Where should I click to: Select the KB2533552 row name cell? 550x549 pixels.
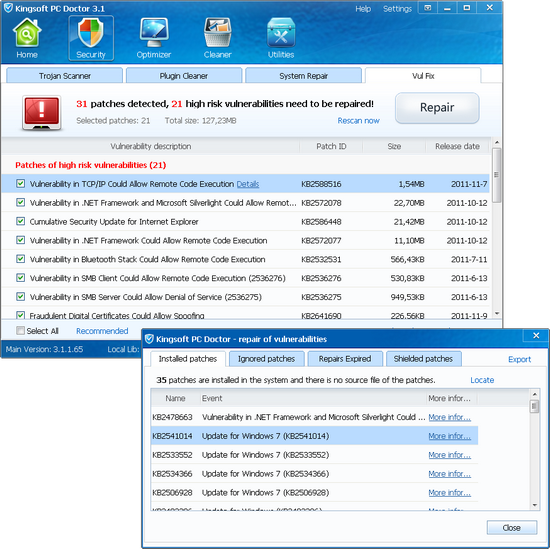pyautogui.click(x=172, y=455)
